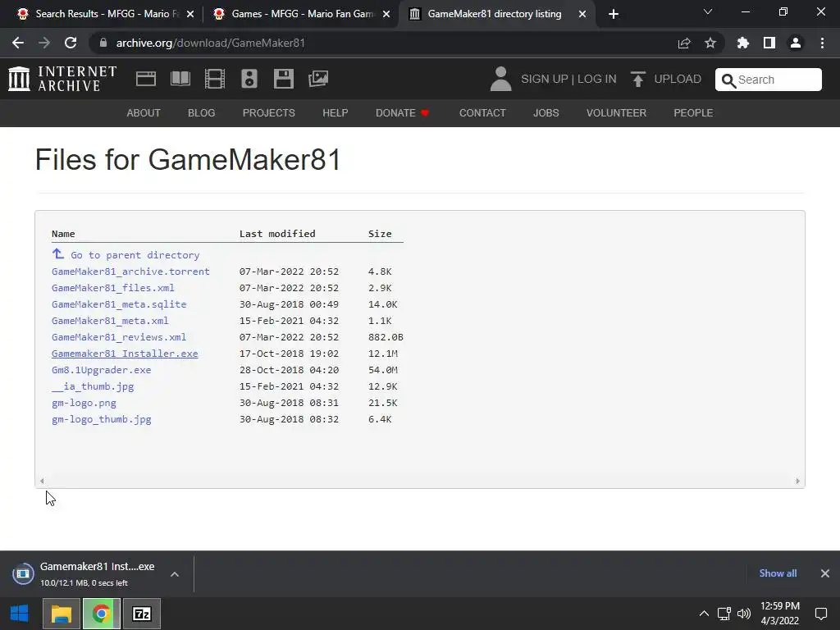Open GameMaker81_reviews.xml

coord(119,337)
